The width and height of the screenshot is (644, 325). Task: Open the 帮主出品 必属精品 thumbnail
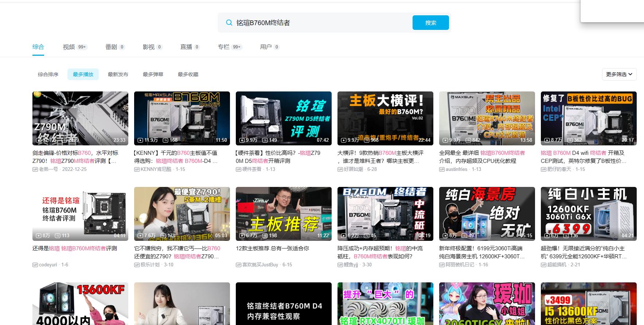click(487, 118)
